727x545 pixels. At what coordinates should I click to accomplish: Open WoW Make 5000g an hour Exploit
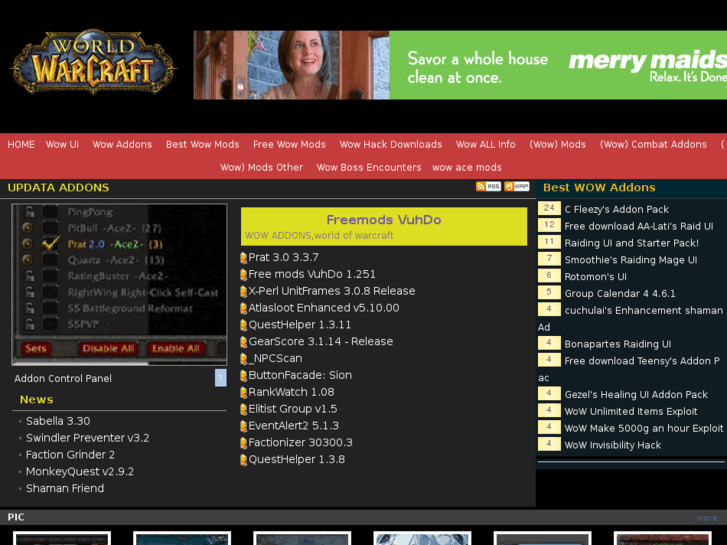[644, 428]
